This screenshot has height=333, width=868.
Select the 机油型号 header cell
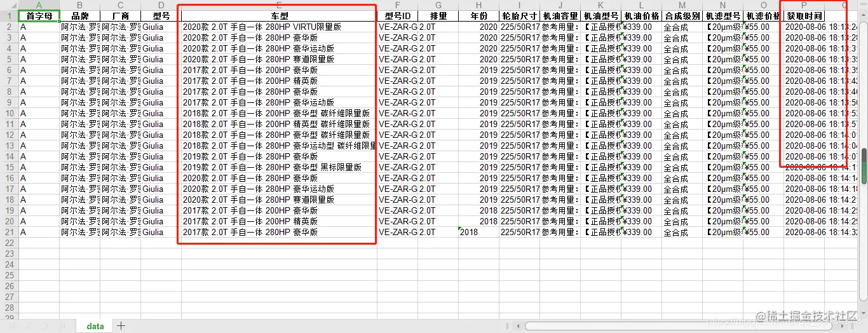600,16
